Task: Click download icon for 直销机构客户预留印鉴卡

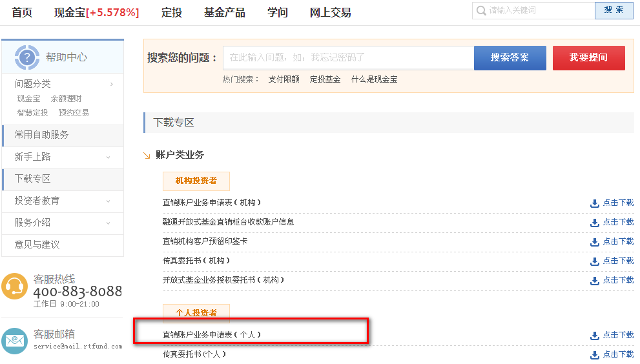Action: (595, 242)
